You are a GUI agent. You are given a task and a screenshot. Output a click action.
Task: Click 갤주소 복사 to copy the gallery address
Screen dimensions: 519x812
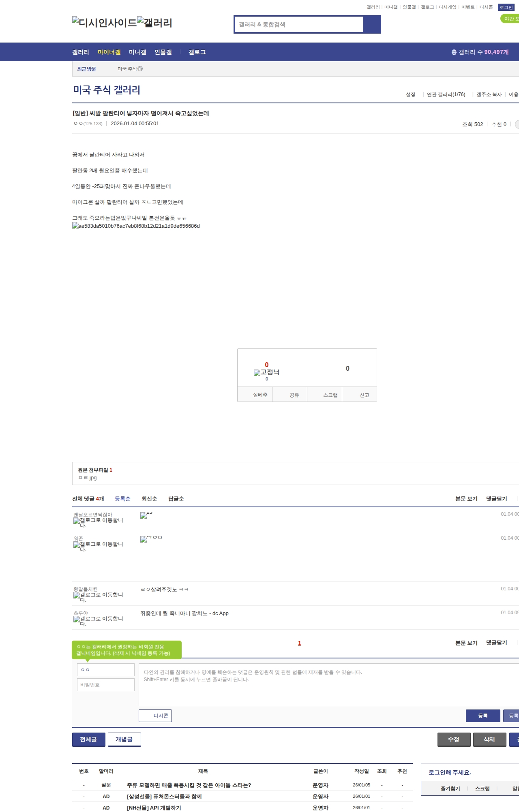point(489,94)
